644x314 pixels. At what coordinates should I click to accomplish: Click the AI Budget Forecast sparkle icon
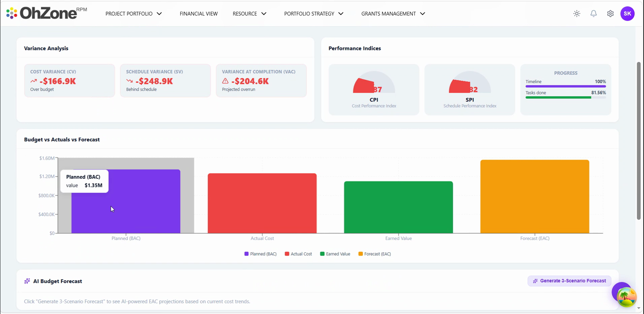click(27, 281)
